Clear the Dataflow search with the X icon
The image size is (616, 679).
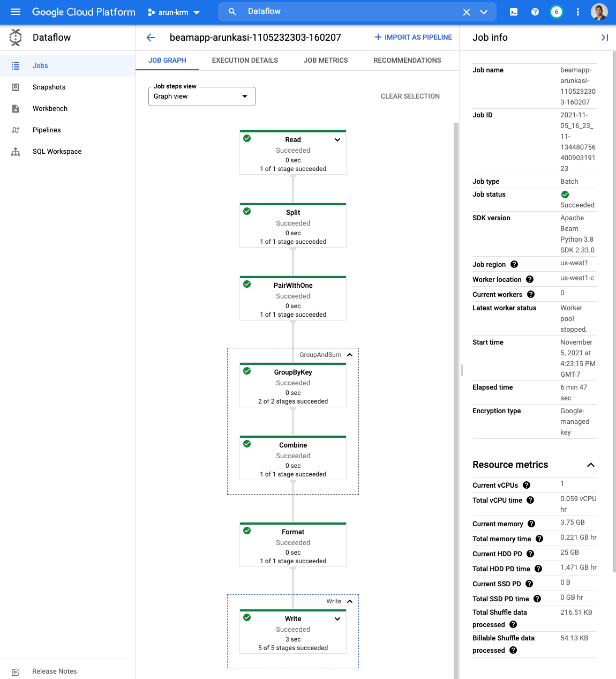(x=466, y=11)
